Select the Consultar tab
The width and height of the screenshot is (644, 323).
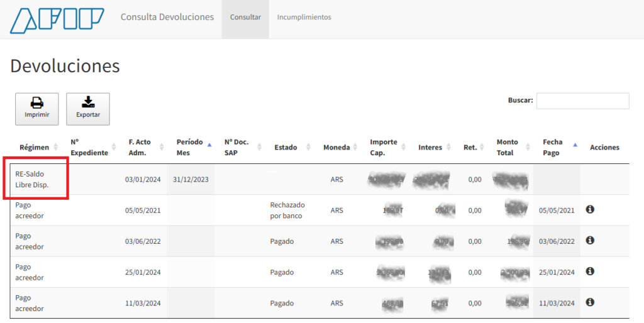click(x=245, y=17)
